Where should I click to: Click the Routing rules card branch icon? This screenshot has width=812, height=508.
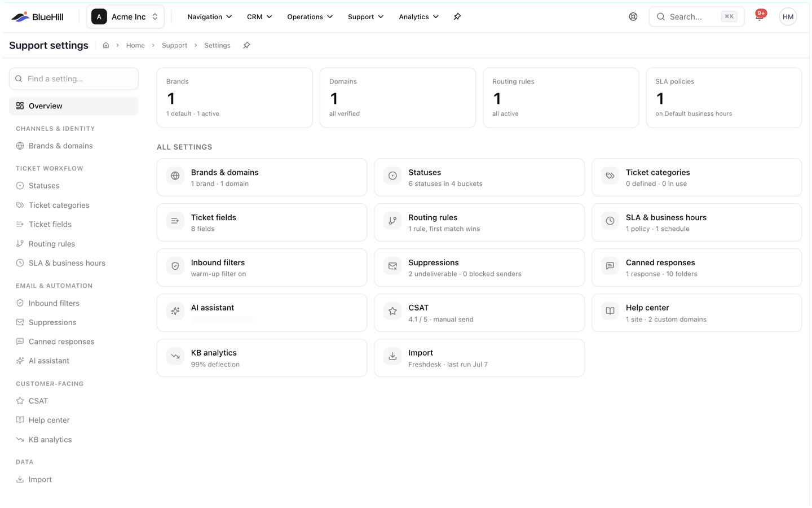(393, 221)
